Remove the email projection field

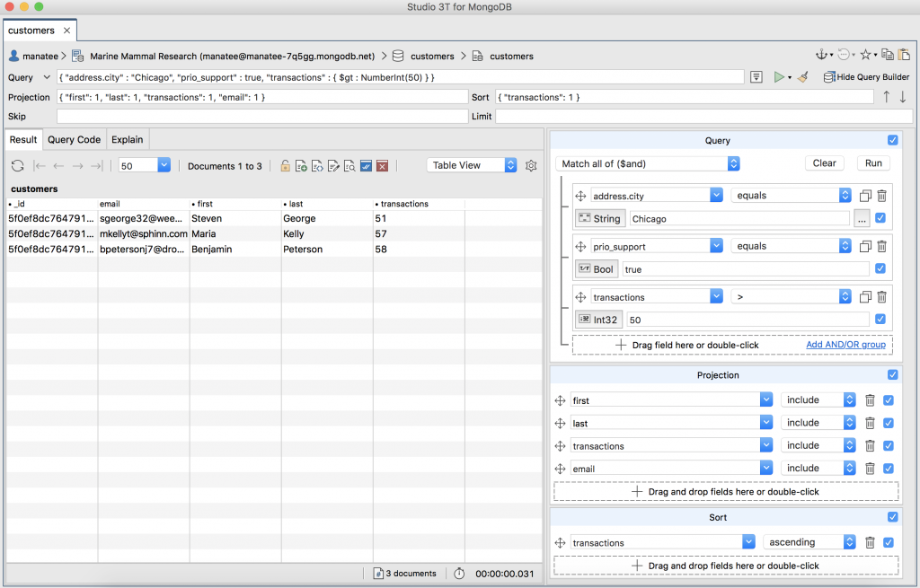pyautogui.click(x=870, y=469)
